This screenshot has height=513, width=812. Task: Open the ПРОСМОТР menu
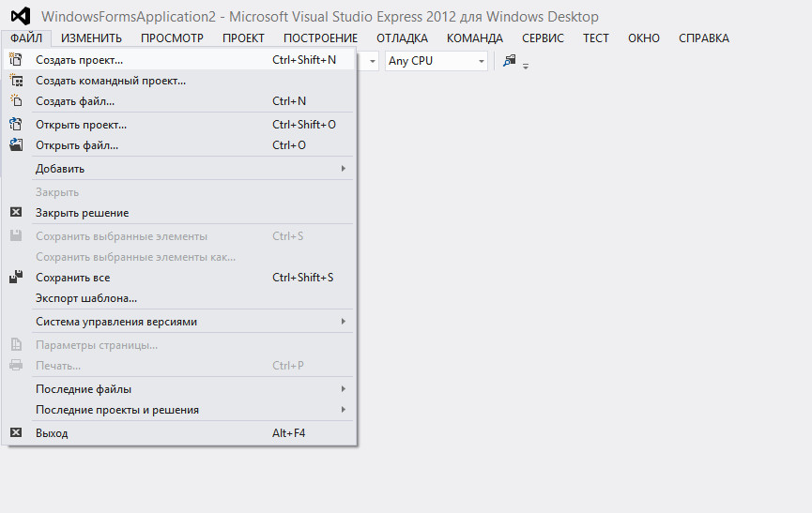coord(172,38)
